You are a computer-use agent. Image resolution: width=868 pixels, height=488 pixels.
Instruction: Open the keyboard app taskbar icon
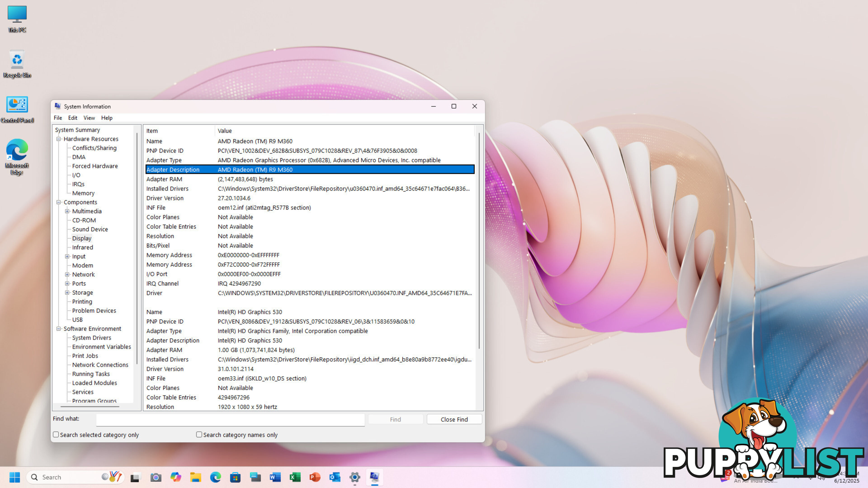tap(255, 477)
